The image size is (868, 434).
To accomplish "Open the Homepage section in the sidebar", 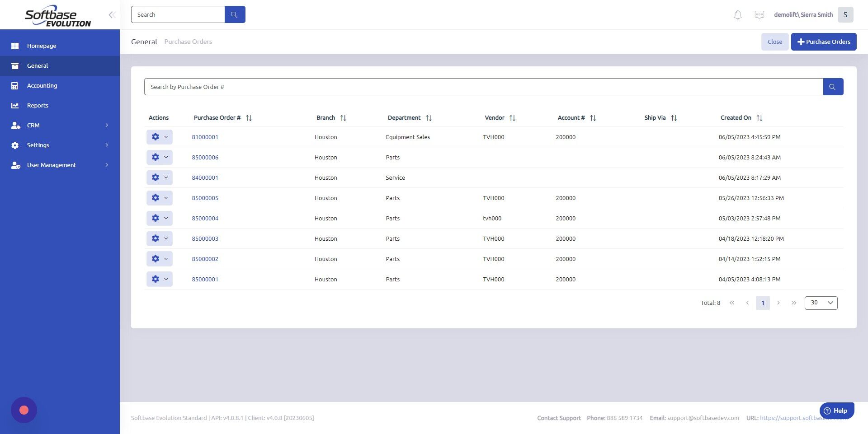I will [x=42, y=46].
